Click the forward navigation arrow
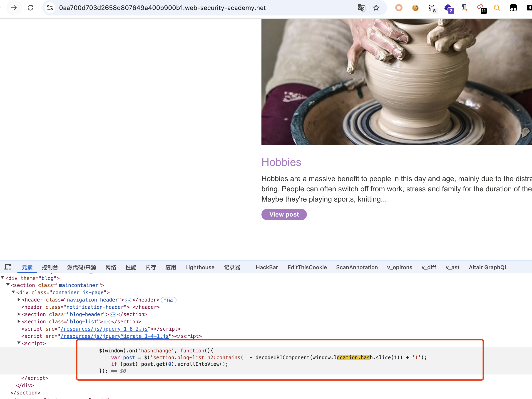Viewport: 532px width, 399px height. click(14, 8)
